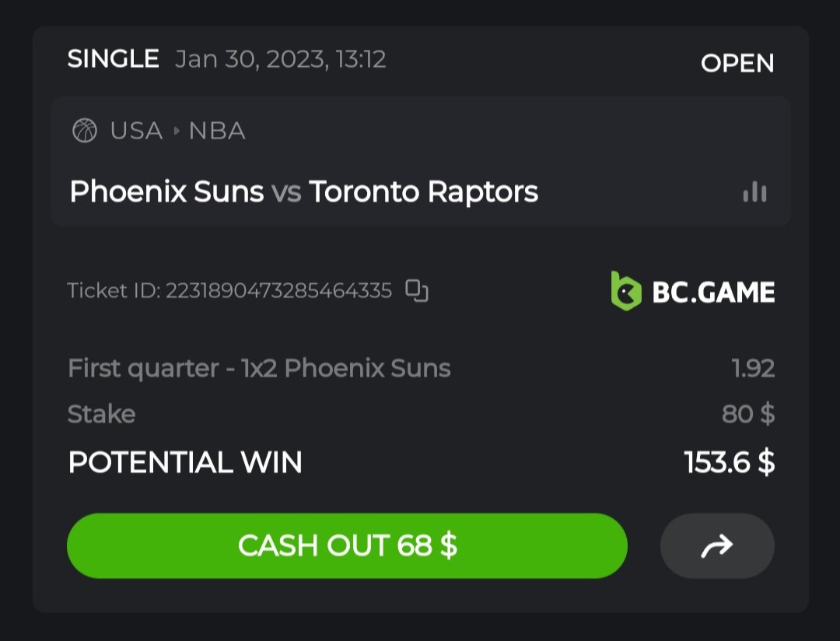Click the SINGLE bet type label
Screen dimensions: 840x641
(114, 59)
